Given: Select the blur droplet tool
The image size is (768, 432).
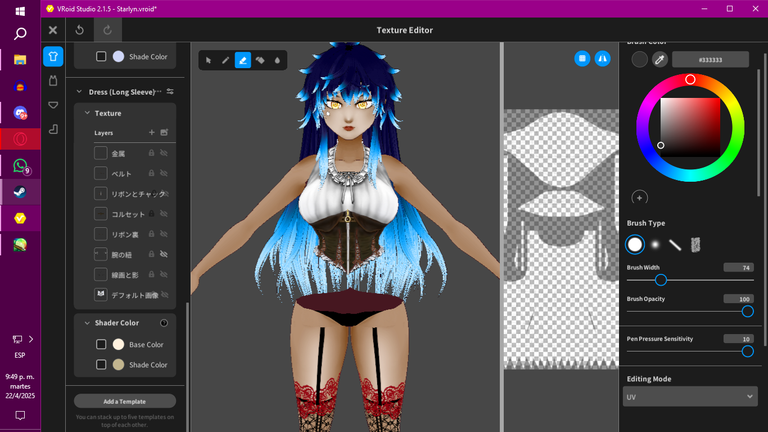Looking at the screenshot, I should click(277, 60).
